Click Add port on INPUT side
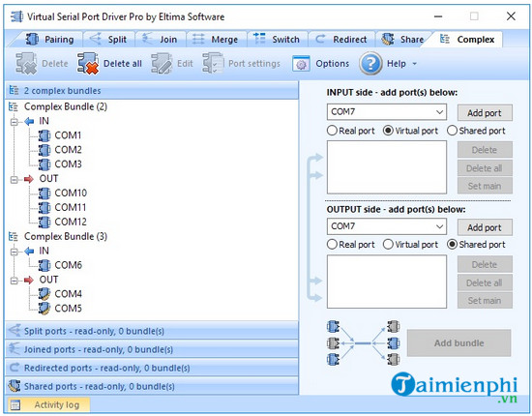 pyautogui.click(x=485, y=113)
